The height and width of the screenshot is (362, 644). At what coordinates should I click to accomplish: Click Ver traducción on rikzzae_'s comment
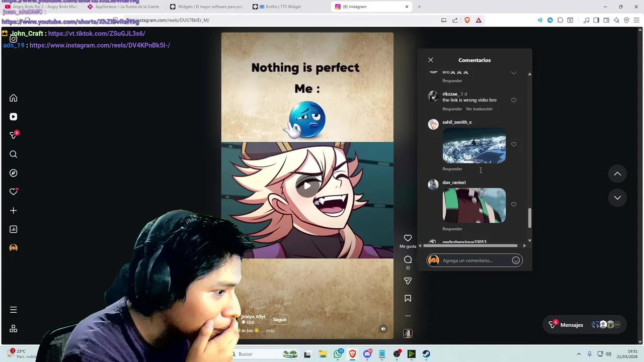(479, 109)
